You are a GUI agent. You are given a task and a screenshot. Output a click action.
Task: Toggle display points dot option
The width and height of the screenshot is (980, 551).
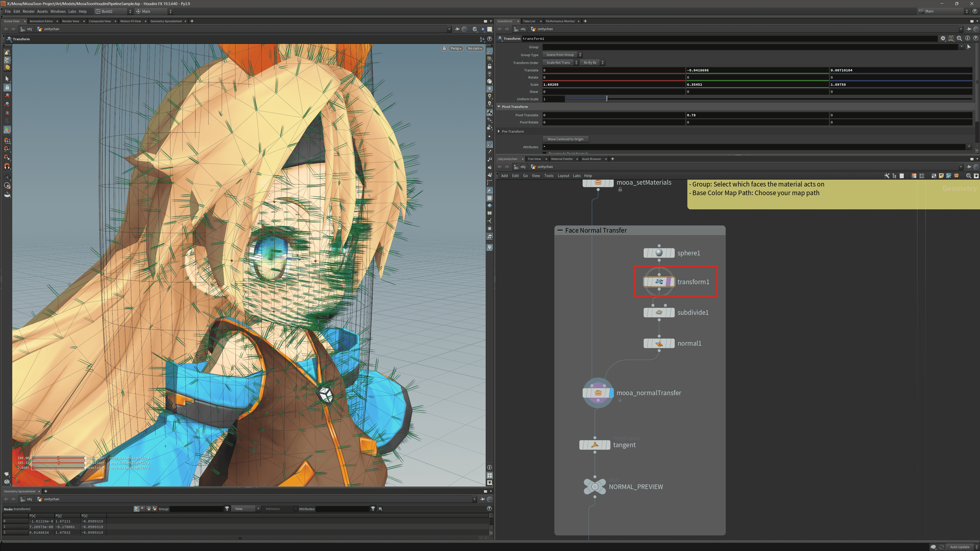pyautogui.click(x=490, y=136)
